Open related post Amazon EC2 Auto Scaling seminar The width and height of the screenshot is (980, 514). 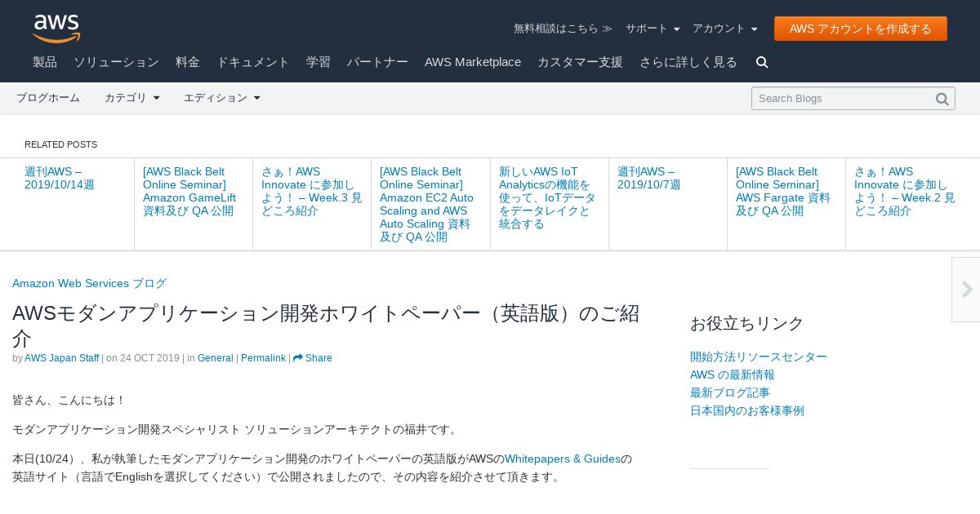click(426, 204)
